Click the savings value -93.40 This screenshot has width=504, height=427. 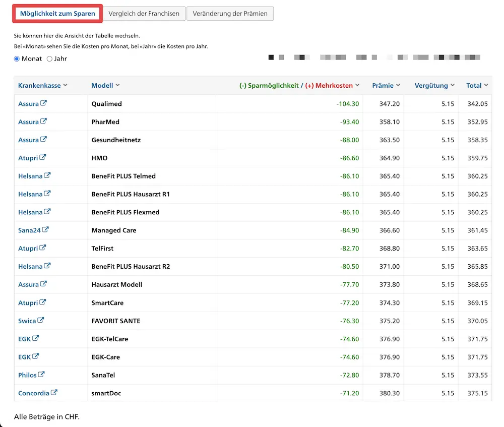[349, 122]
